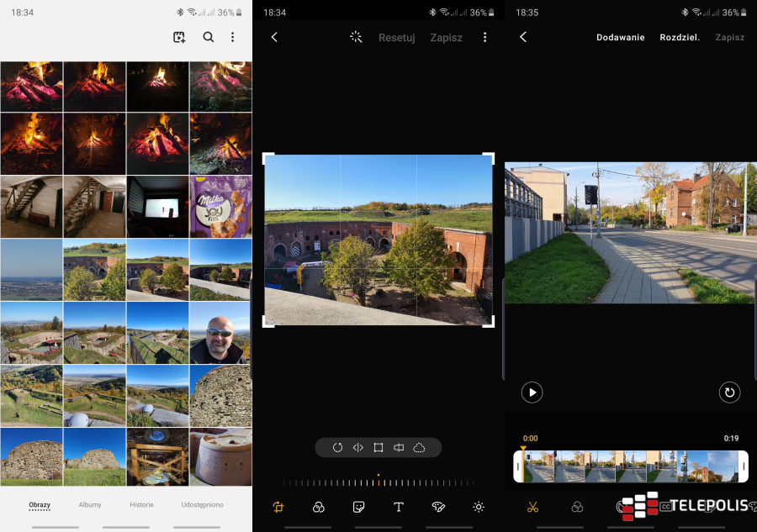The width and height of the screenshot is (757, 532).
Task: Tap the auto-enhance sparkle icon beside Resetuj
Action: (356, 37)
